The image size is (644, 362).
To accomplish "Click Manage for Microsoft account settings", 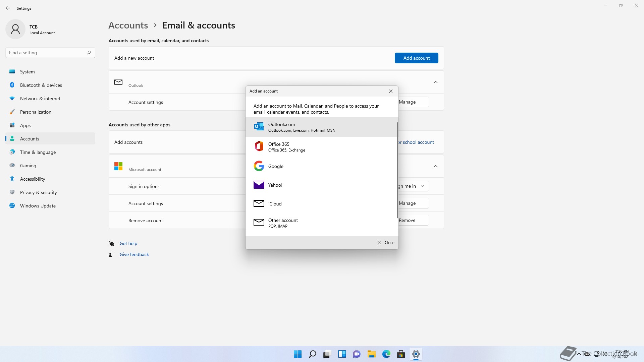I will point(413,203).
